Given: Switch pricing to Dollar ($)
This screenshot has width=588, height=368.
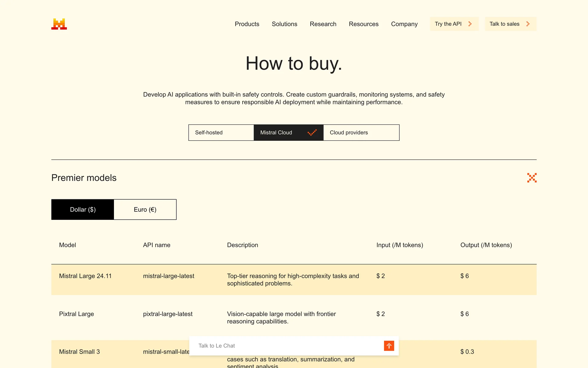Looking at the screenshot, I should 83,209.
